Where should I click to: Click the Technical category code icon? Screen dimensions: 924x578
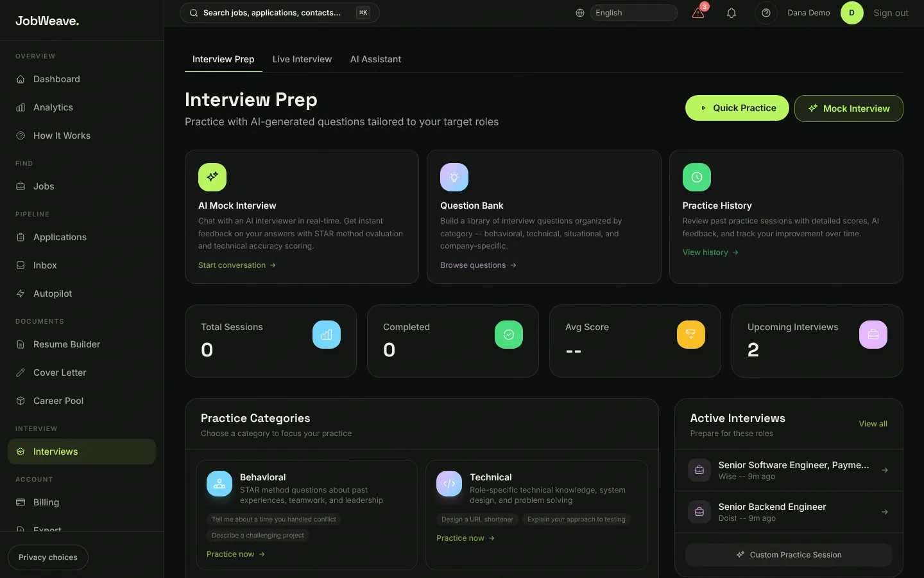(449, 484)
